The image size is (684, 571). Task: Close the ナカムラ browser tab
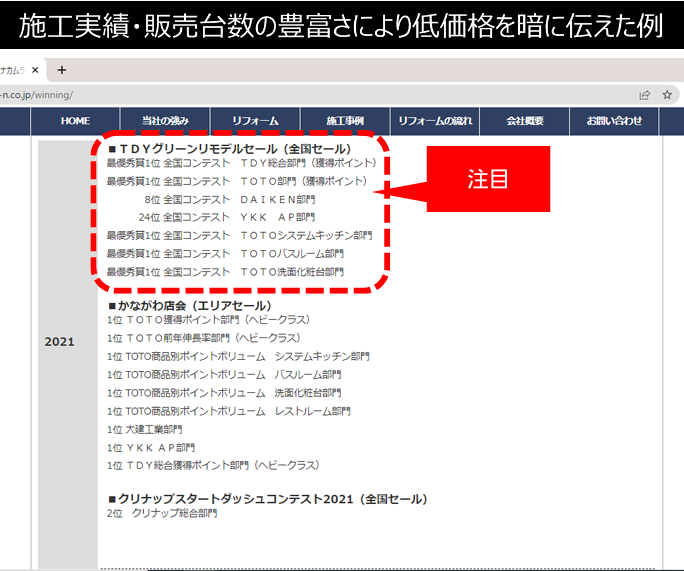point(35,70)
